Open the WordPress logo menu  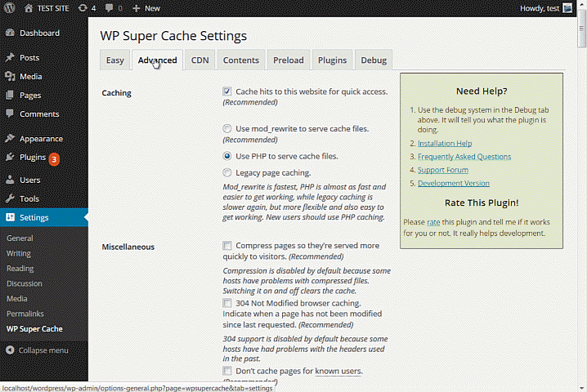point(9,8)
